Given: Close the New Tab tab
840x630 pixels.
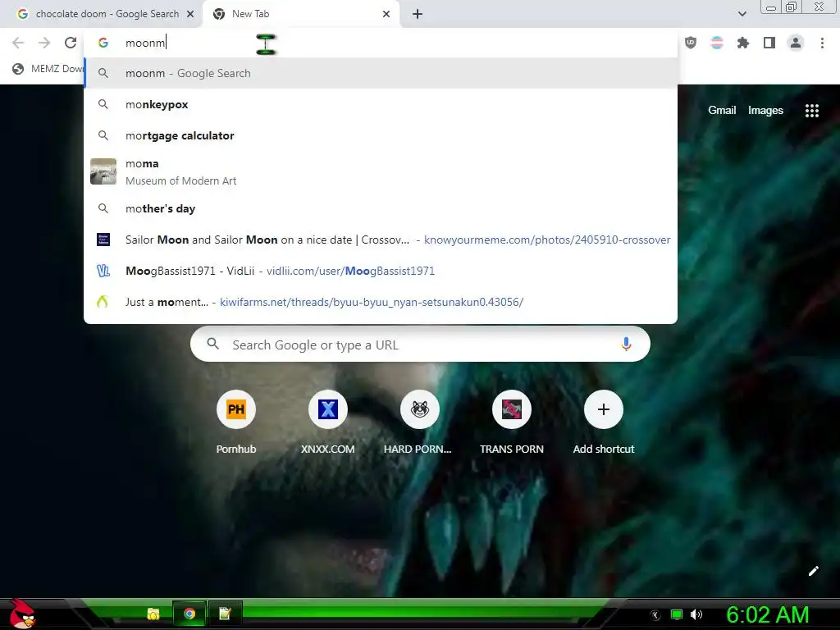Looking at the screenshot, I should 386,14.
